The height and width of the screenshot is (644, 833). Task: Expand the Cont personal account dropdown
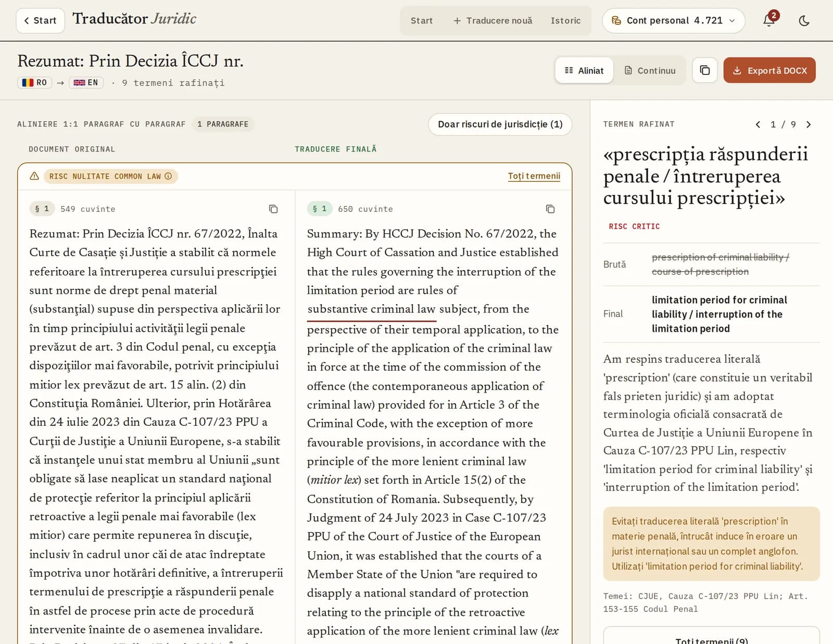click(673, 21)
